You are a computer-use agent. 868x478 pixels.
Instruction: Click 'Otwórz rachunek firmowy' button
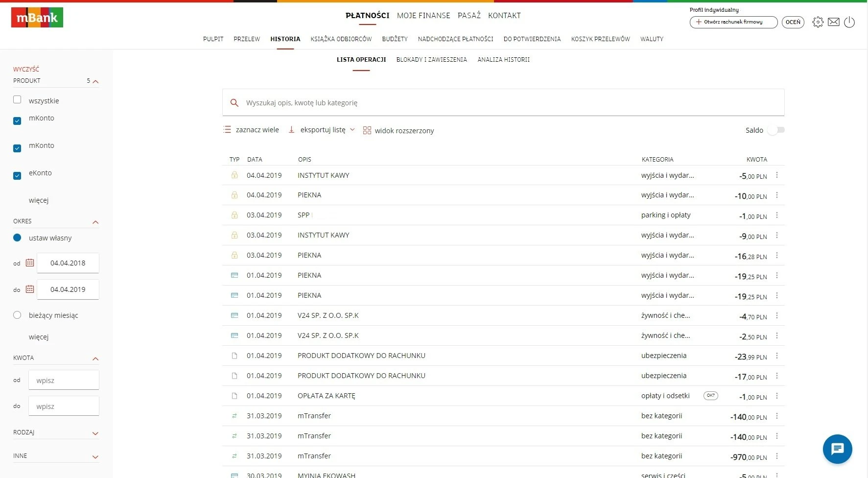pyautogui.click(x=733, y=22)
